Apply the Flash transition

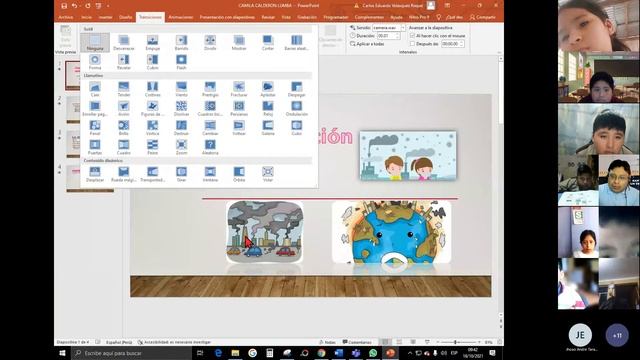(181, 62)
